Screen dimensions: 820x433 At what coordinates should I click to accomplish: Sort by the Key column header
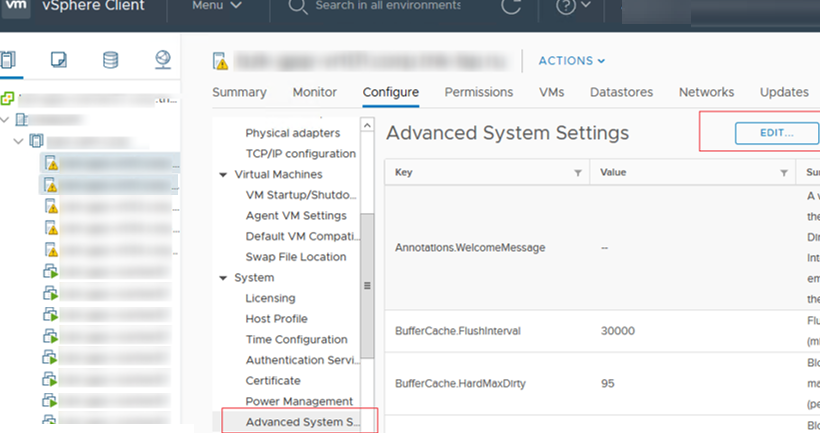404,173
